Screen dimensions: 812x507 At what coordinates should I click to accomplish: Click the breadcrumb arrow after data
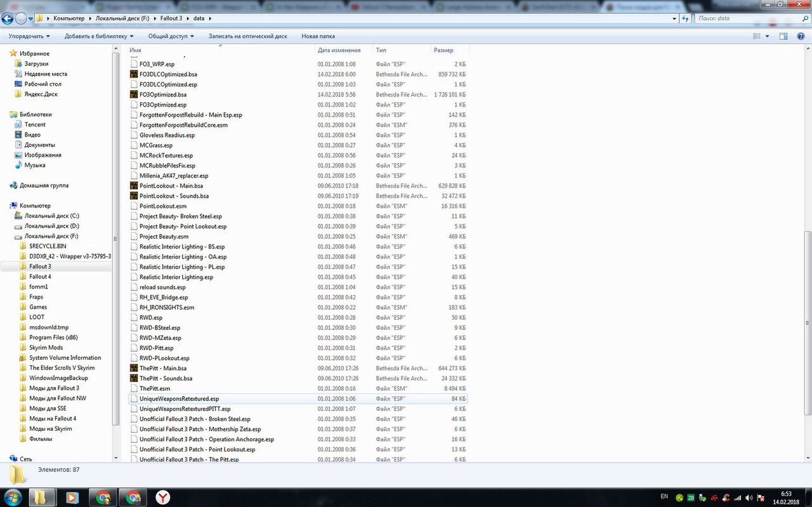click(x=209, y=18)
